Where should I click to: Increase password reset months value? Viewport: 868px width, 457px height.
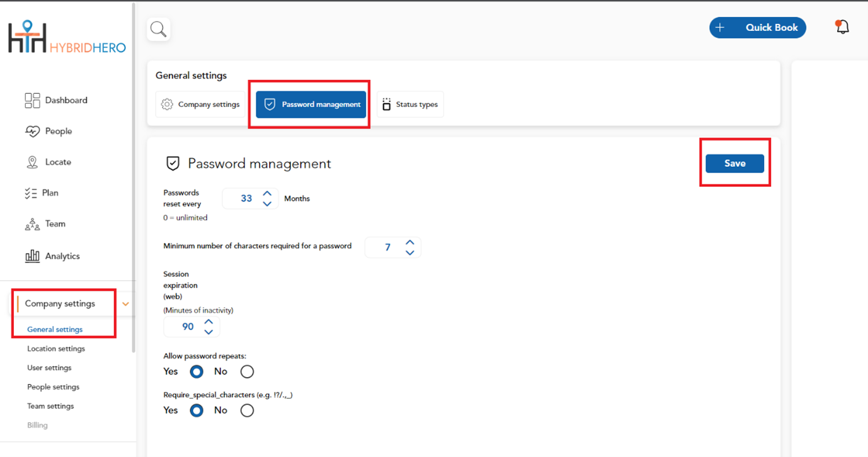click(267, 193)
